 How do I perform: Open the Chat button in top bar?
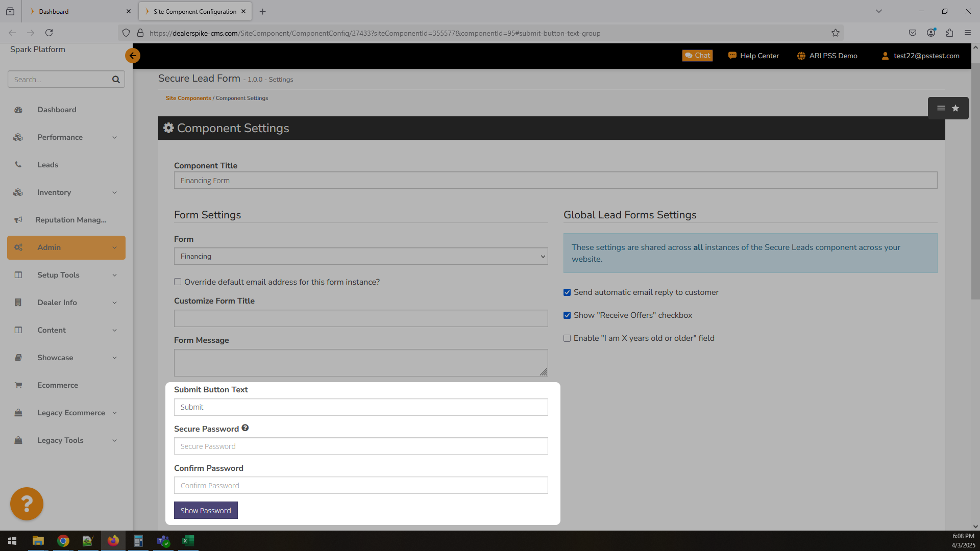[697, 56]
